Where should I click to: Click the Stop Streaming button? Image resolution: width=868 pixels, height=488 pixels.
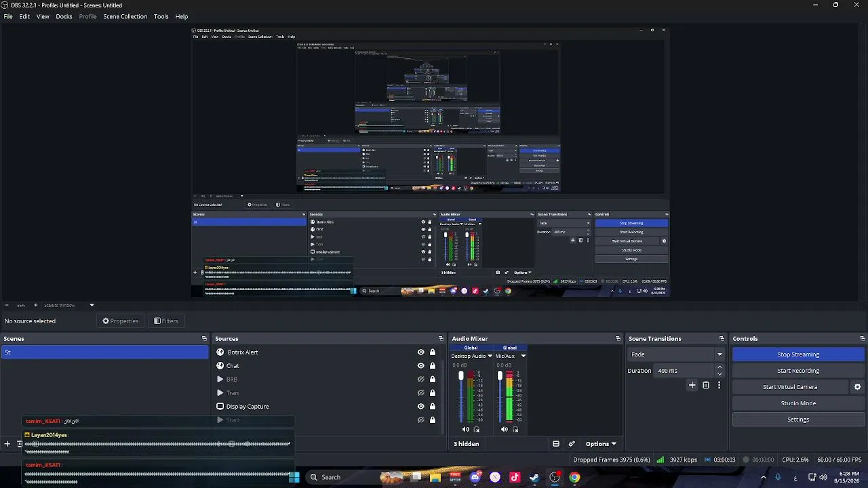pos(798,354)
